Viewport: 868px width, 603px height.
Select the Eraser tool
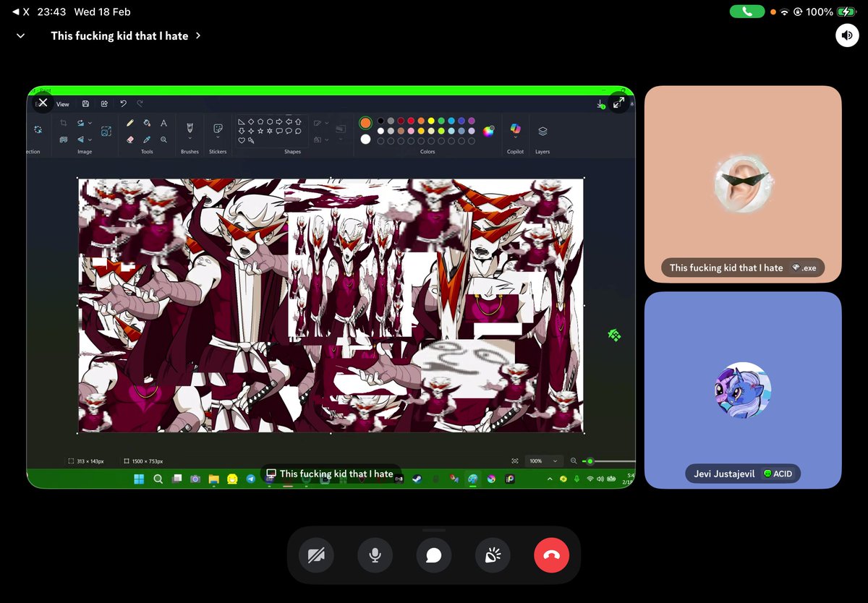pyautogui.click(x=130, y=139)
